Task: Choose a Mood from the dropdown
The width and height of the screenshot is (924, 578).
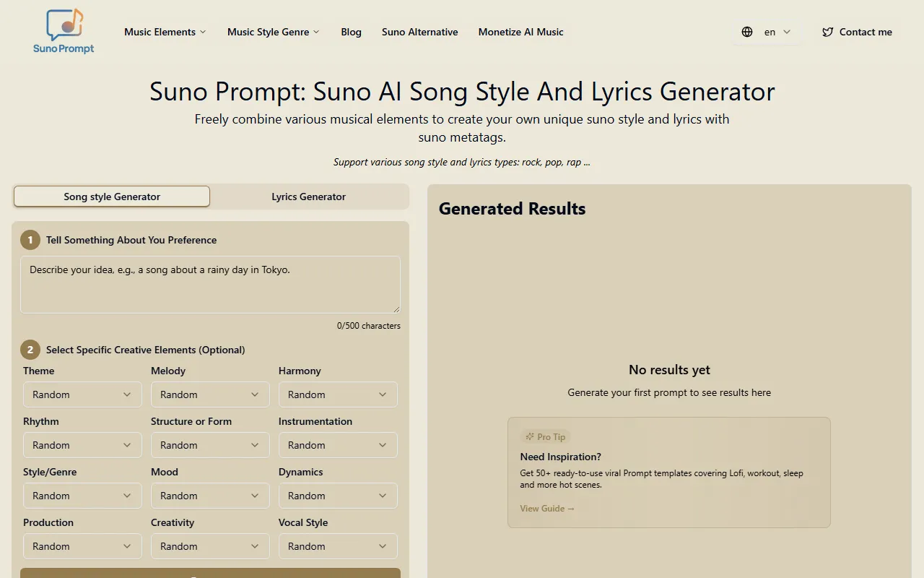Action: [x=210, y=496]
